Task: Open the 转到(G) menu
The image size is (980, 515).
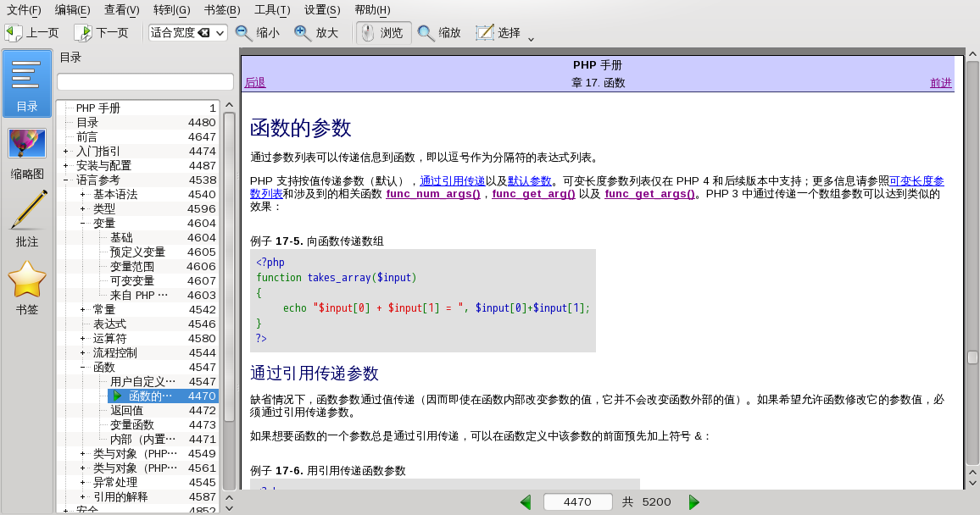Action: tap(172, 10)
